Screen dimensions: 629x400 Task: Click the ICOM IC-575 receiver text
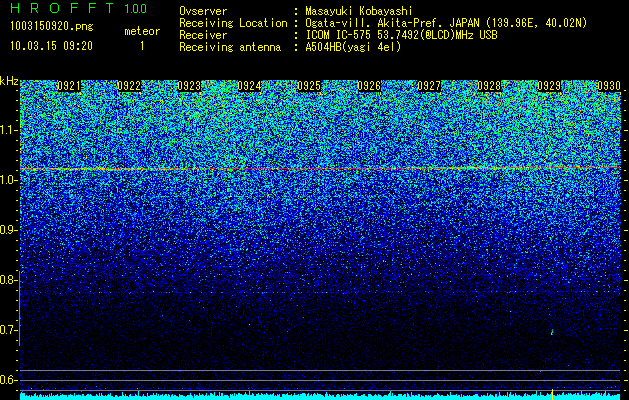pos(401,35)
